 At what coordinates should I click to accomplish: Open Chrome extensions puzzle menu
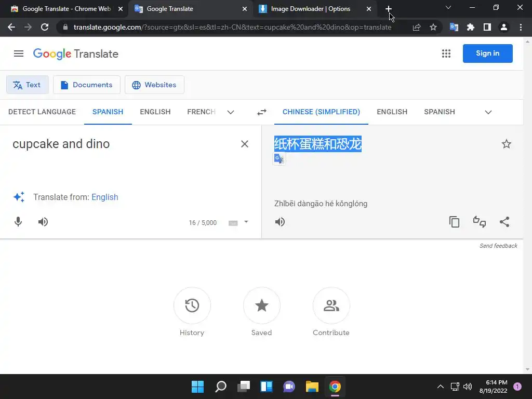pos(471,27)
